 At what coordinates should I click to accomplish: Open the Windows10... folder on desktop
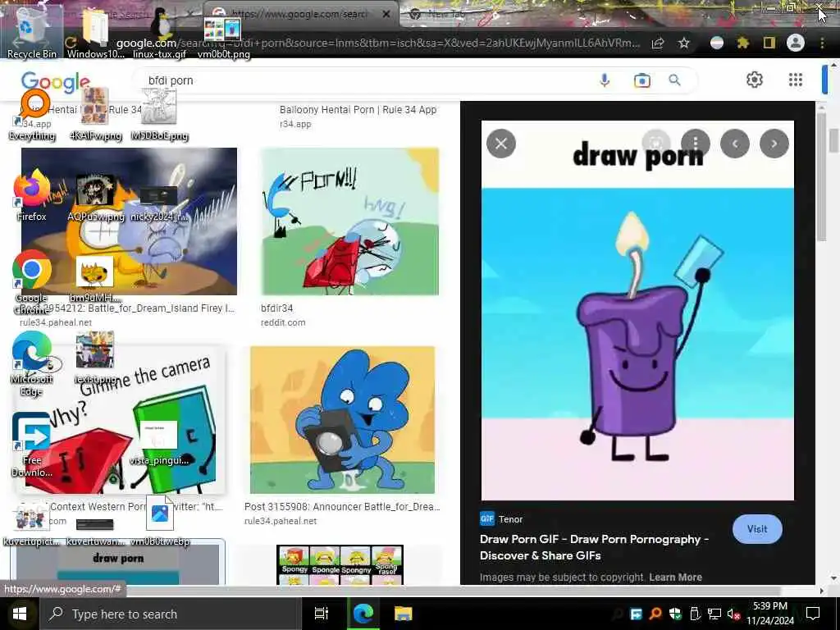click(x=95, y=33)
